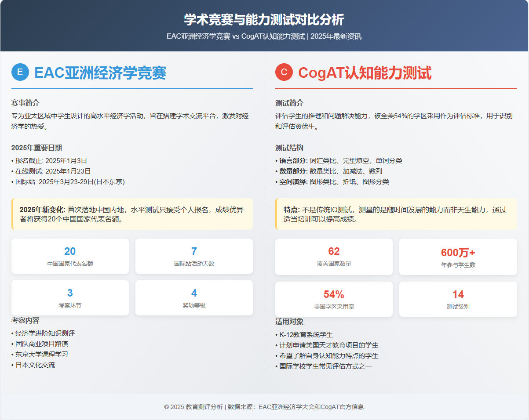
Task: Select the 语言部分 line
Action: tap(339, 161)
